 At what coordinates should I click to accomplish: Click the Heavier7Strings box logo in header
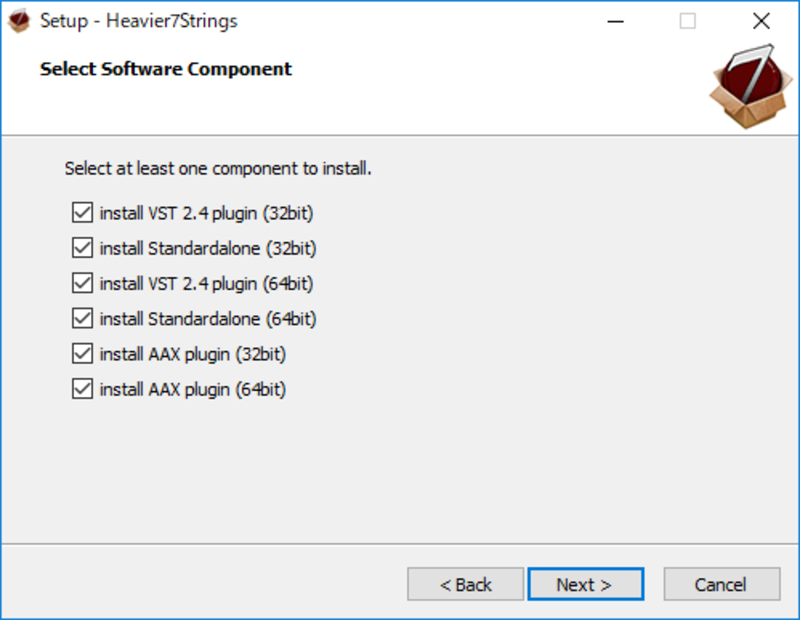pyautogui.click(x=751, y=86)
